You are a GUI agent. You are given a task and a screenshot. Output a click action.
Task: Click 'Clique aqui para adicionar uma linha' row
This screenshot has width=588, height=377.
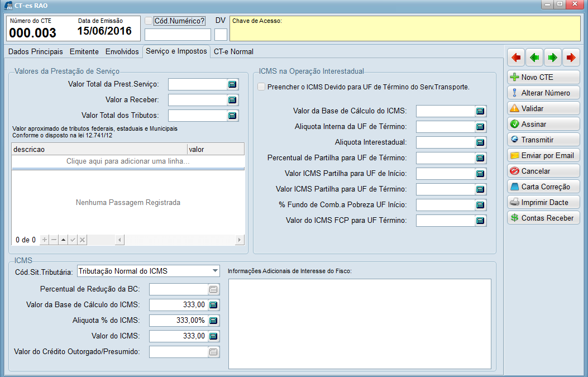click(128, 161)
